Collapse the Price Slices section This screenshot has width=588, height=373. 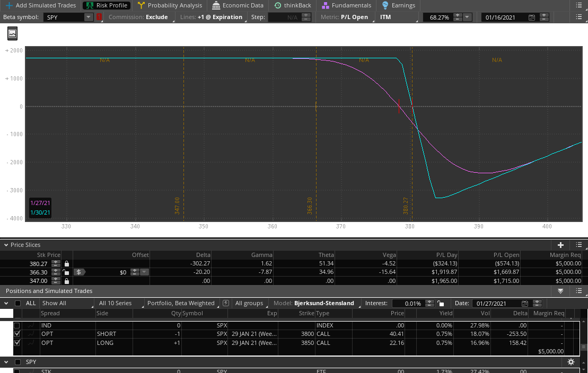[x=6, y=245]
